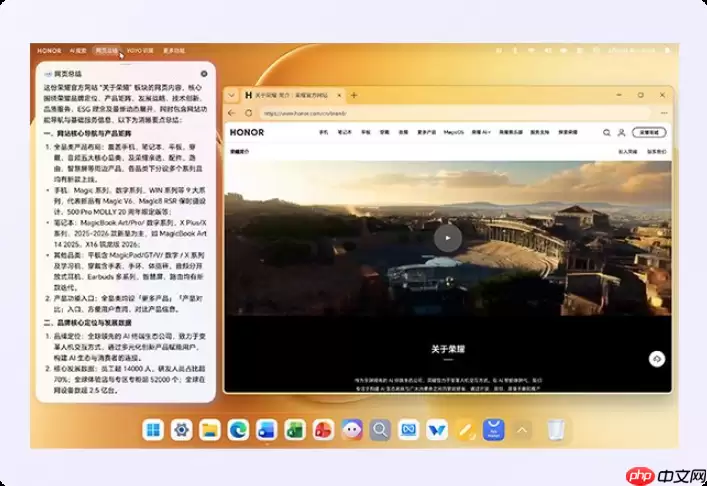Focus the honor.com address bar
Image resolution: width=707 pixels, height=486 pixels.
tap(455, 114)
